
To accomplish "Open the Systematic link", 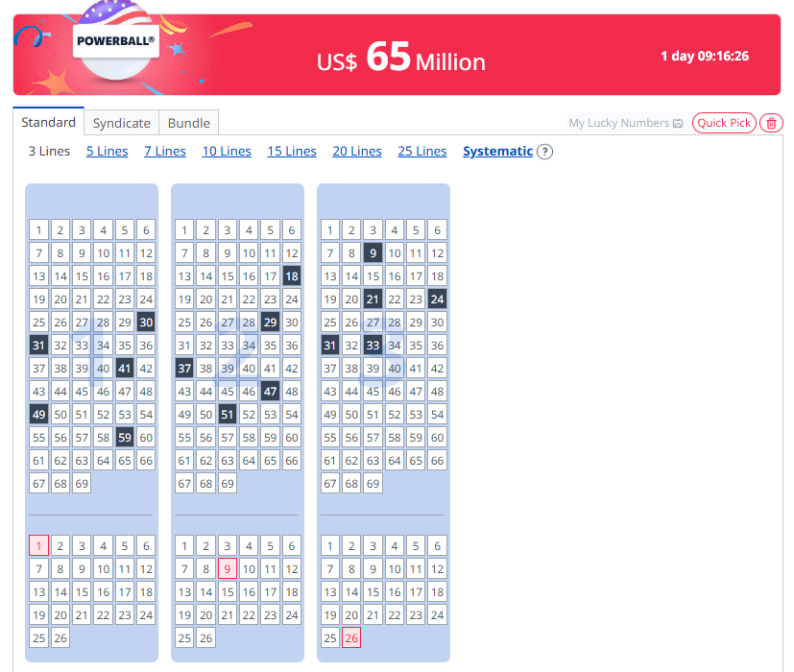I will (497, 151).
